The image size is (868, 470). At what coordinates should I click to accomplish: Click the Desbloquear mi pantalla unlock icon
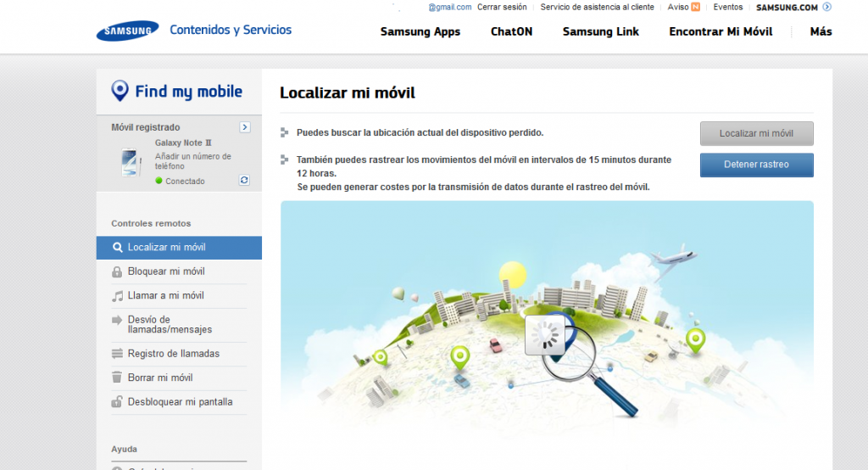click(x=117, y=401)
